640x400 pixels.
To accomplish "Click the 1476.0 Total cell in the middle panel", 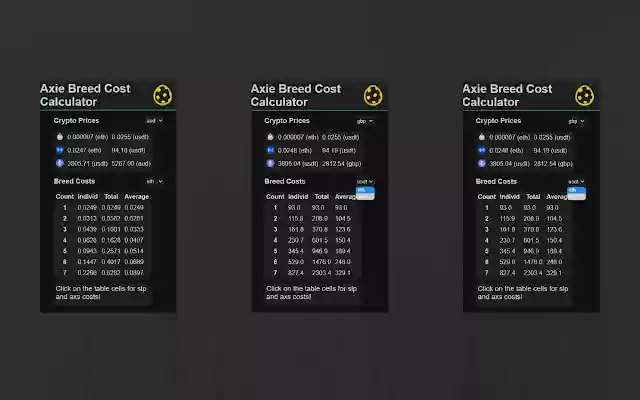I will [321, 262].
